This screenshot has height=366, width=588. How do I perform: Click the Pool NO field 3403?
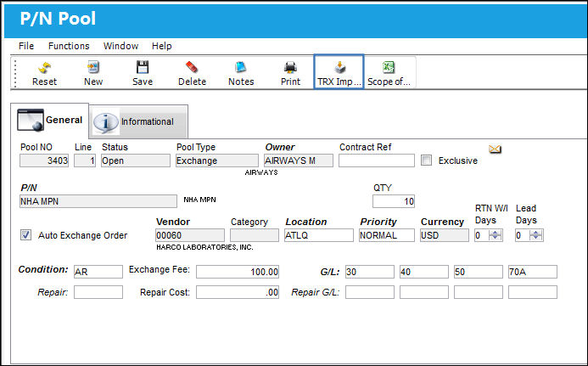tap(44, 160)
